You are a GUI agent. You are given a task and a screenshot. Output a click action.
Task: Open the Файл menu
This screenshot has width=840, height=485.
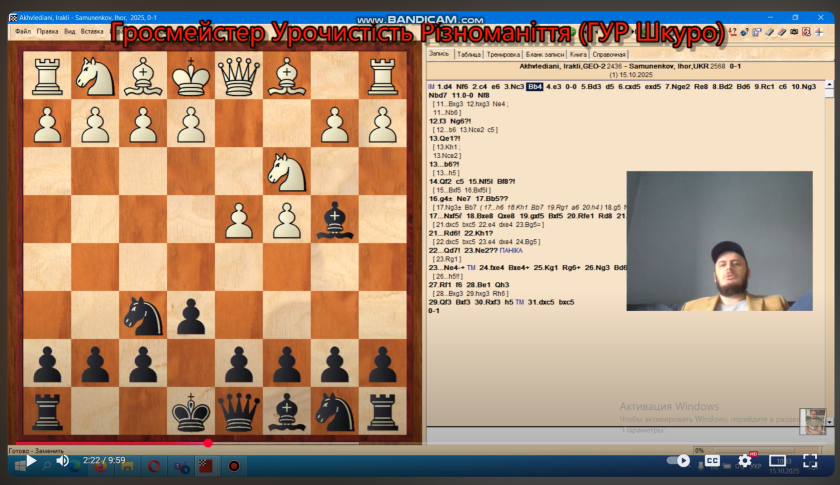(x=22, y=31)
